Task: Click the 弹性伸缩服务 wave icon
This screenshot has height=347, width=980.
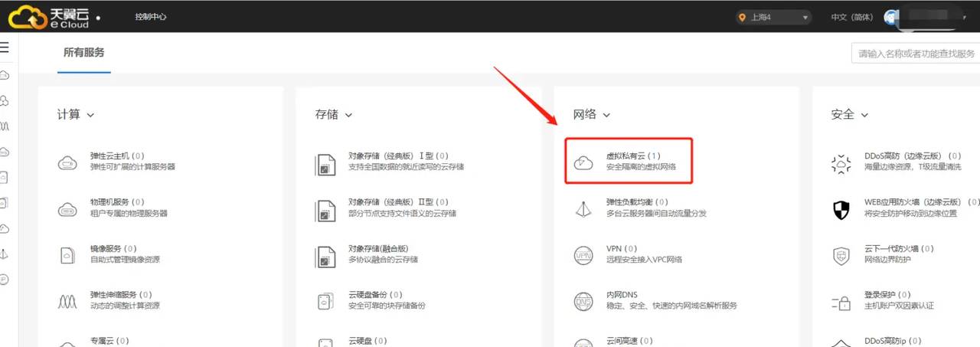Action: click(x=67, y=300)
